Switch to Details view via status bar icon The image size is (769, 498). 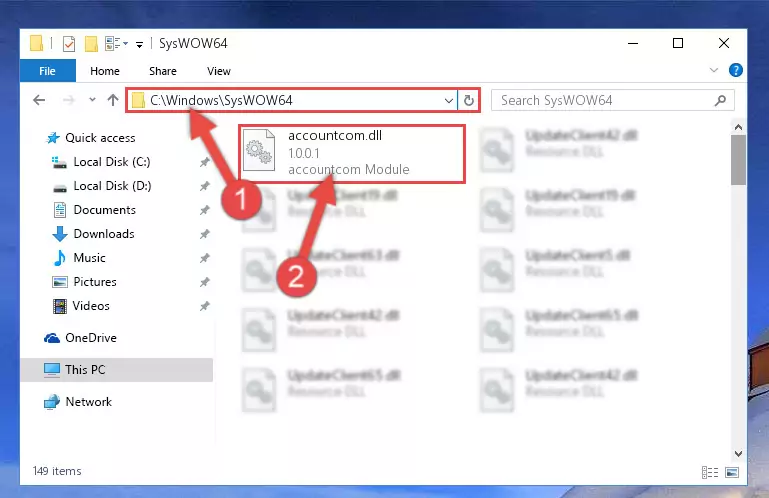[x=710, y=472]
